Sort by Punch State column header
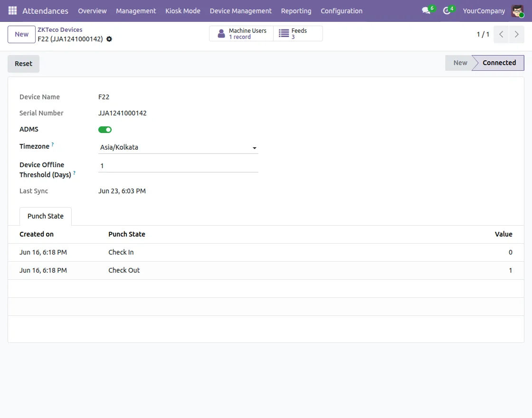The image size is (532, 418). (x=127, y=234)
